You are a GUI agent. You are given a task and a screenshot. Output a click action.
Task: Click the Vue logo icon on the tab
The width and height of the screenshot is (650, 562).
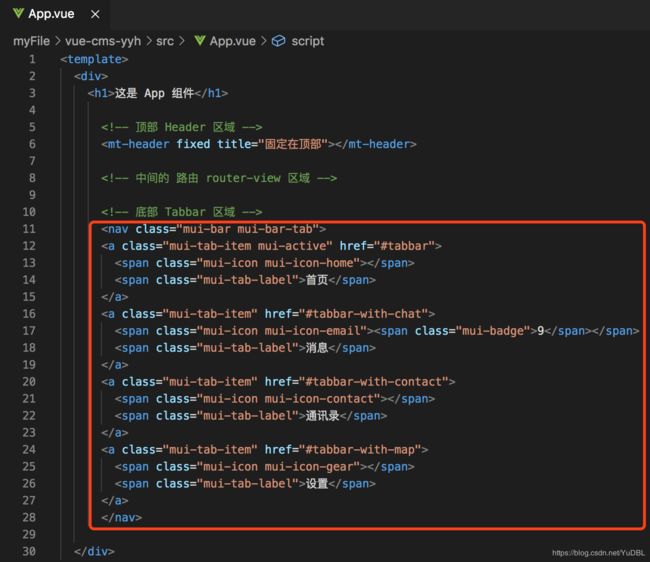tap(18, 14)
